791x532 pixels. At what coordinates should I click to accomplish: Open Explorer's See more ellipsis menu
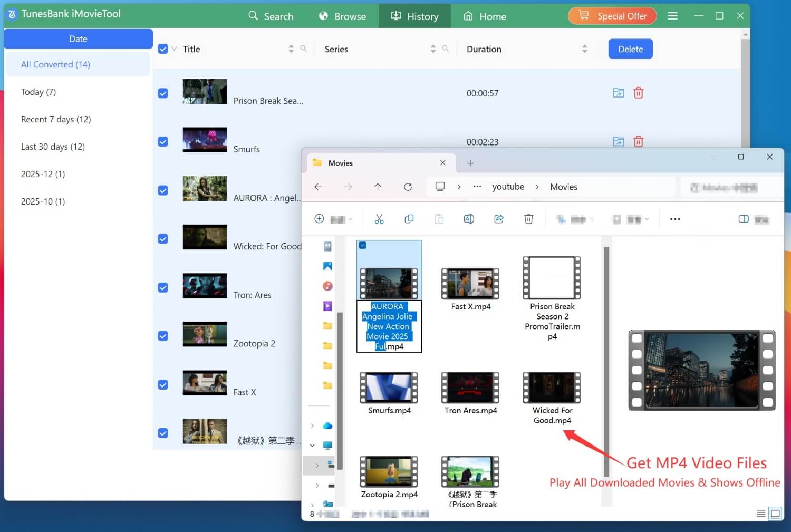pyautogui.click(x=675, y=218)
